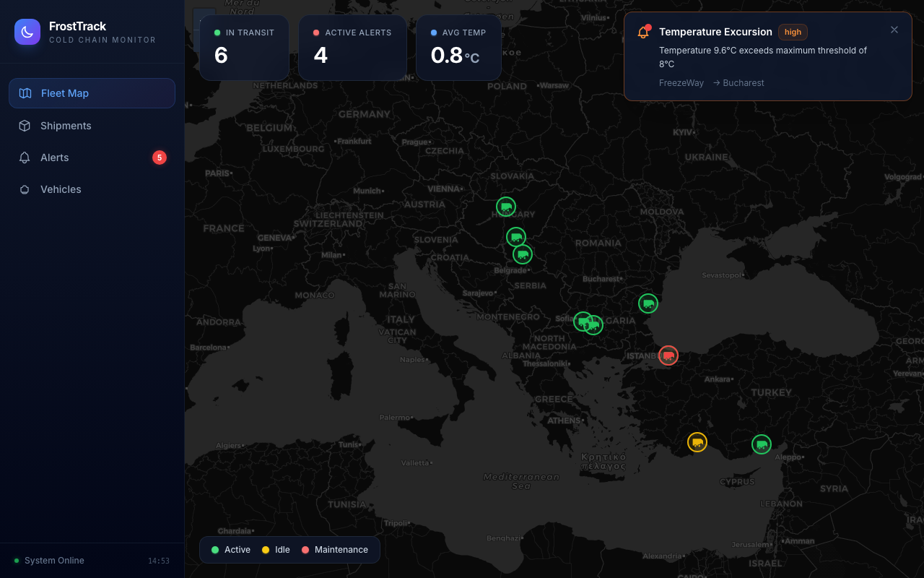The width and height of the screenshot is (924, 578).
Task: Open the Fleet Map view
Action: tap(92, 93)
